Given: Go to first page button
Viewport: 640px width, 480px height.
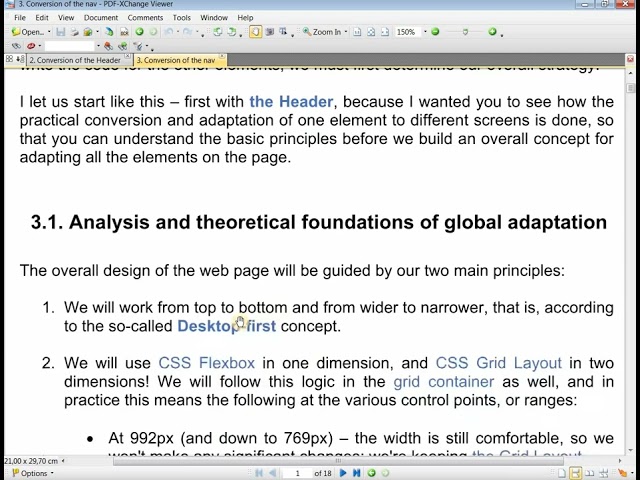Looking at the screenshot, I should click(259, 473).
